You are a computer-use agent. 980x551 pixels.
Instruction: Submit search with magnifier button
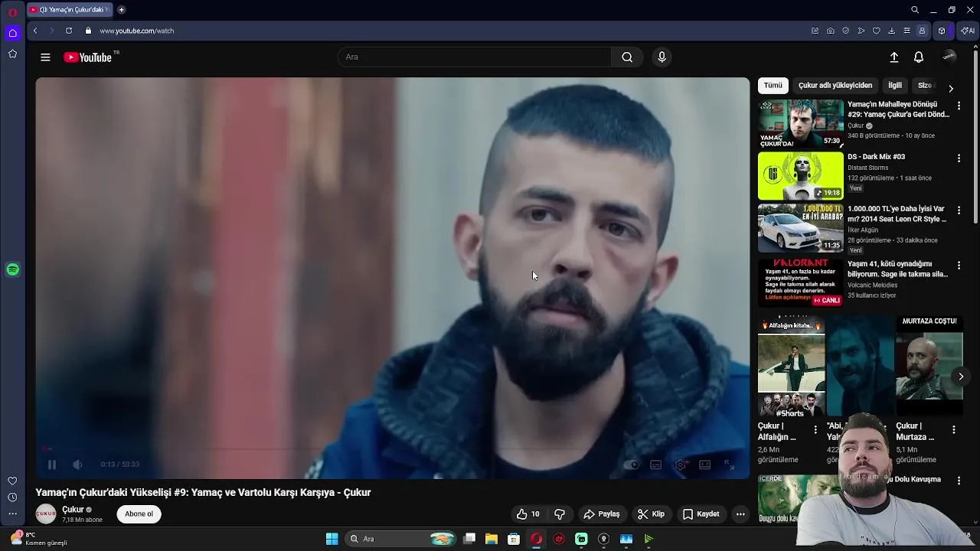coord(627,57)
